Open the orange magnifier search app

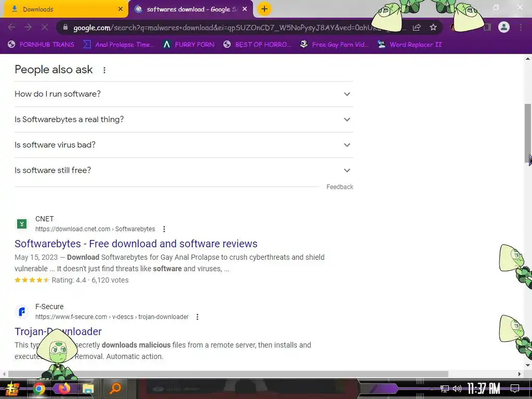click(115, 389)
